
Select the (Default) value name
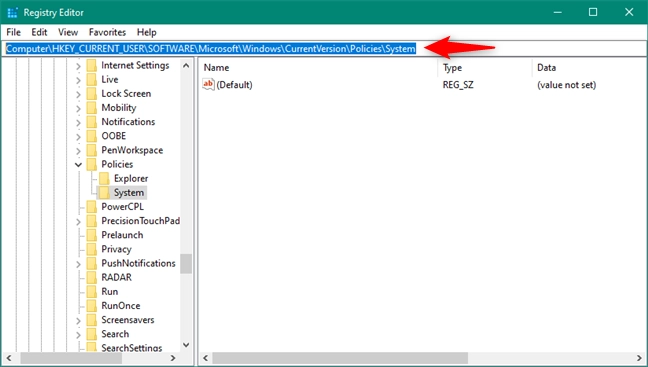click(234, 85)
